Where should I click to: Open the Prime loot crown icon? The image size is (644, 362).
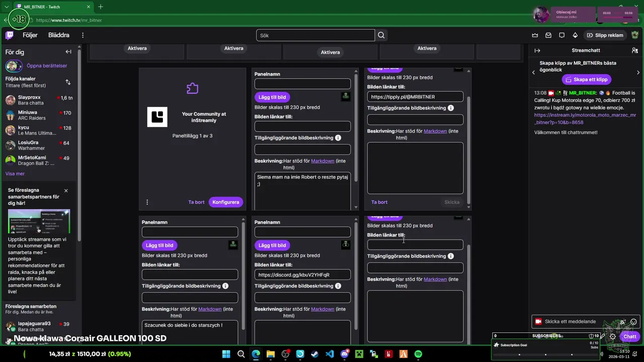pyautogui.click(x=535, y=35)
